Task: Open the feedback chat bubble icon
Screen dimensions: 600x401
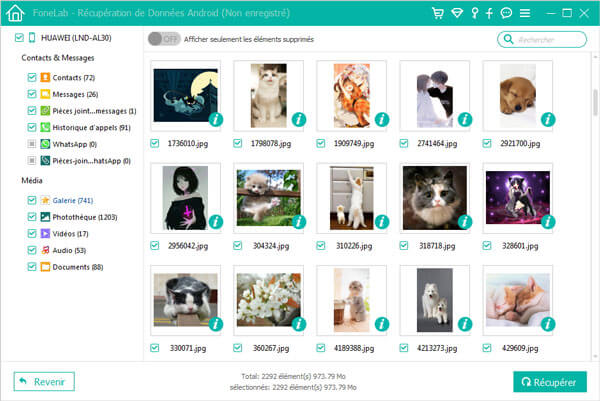Action: point(506,13)
